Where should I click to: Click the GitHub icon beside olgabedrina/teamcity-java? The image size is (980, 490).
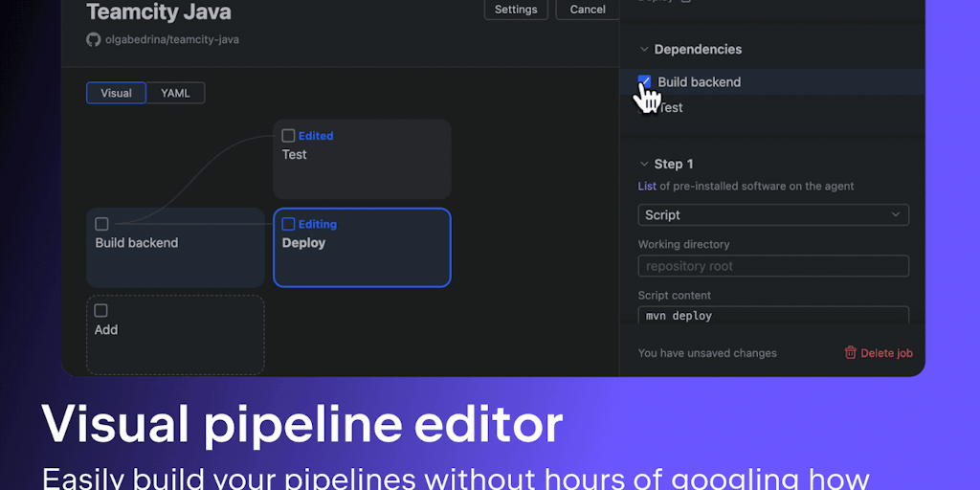pos(93,39)
